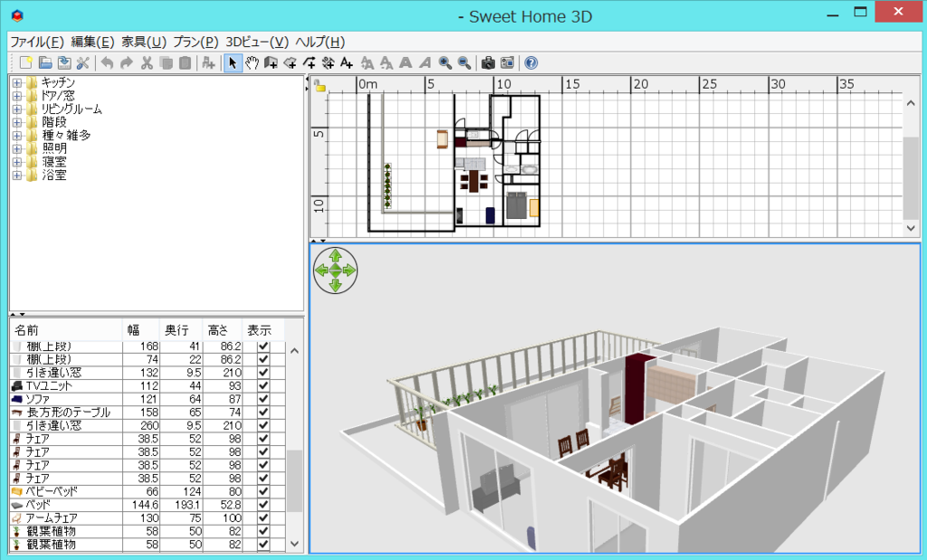Zoom out of the plan
Image resolution: width=927 pixels, height=560 pixels.
pyautogui.click(x=464, y=62)
